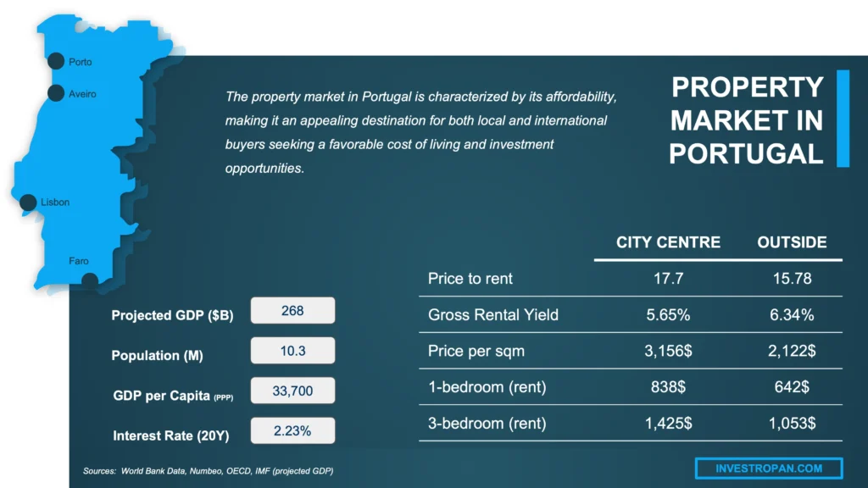Click the Lisbon city marker dot
This screenshot has width=868, height=488.
coord(28,202)
